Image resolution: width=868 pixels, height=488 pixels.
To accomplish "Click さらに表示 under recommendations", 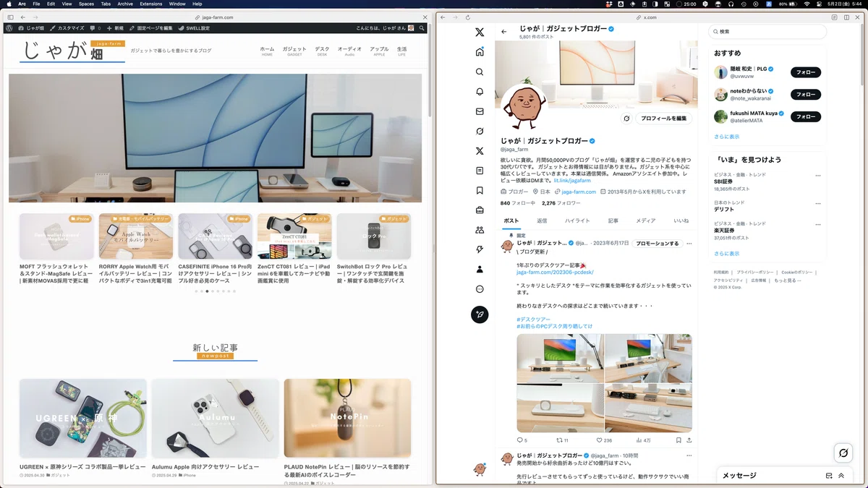I will [726, 137].
